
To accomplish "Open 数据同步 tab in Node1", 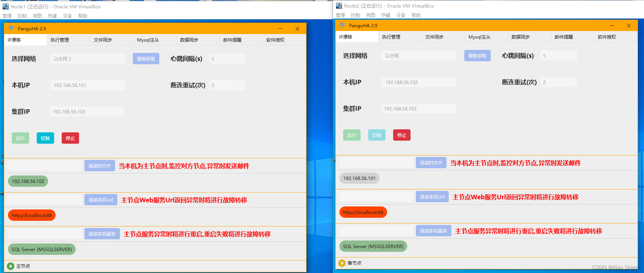I will coord(198,40).
